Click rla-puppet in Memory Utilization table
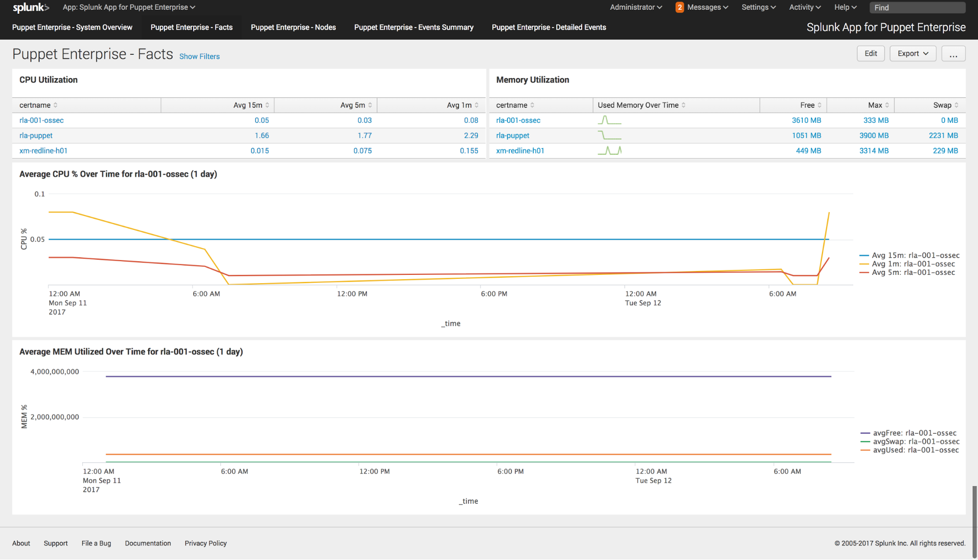The image size is (978, 560). point(513,135)
